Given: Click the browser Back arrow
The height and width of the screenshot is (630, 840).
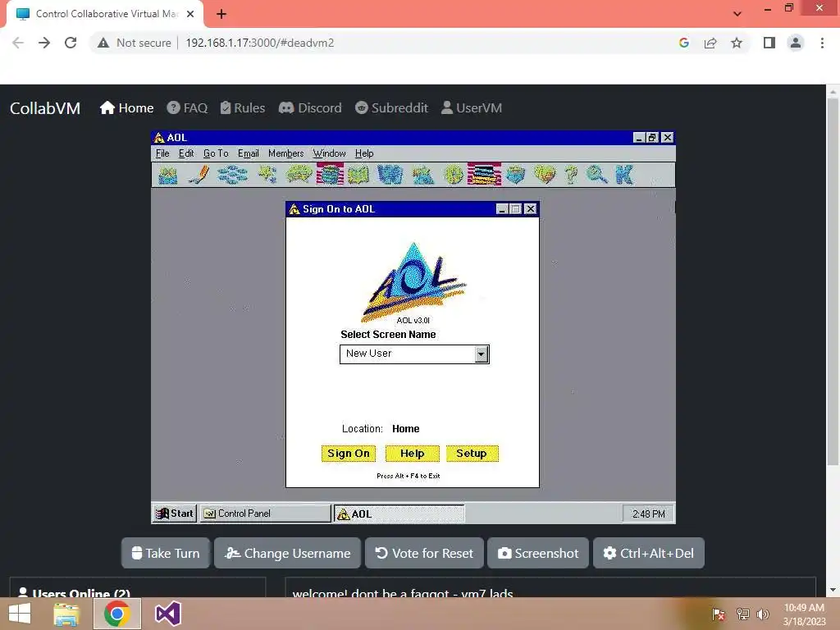Looking at the screenshot, I should point(18,43).
